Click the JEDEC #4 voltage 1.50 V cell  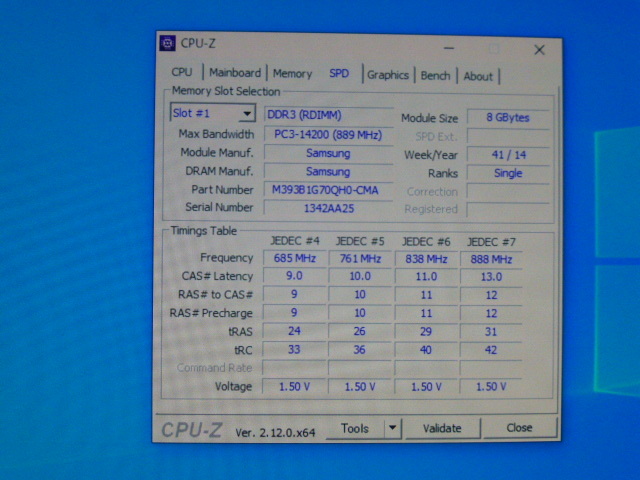tap(294, 387)
